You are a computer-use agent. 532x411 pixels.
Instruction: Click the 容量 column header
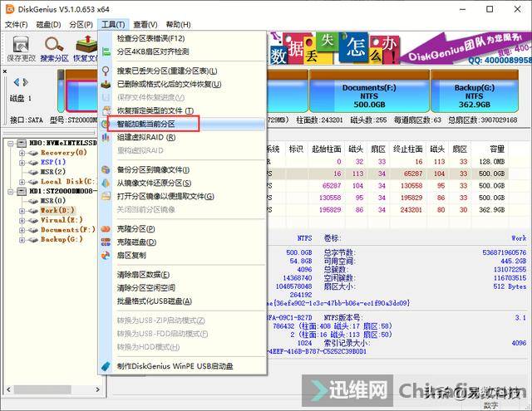point(496,149)
